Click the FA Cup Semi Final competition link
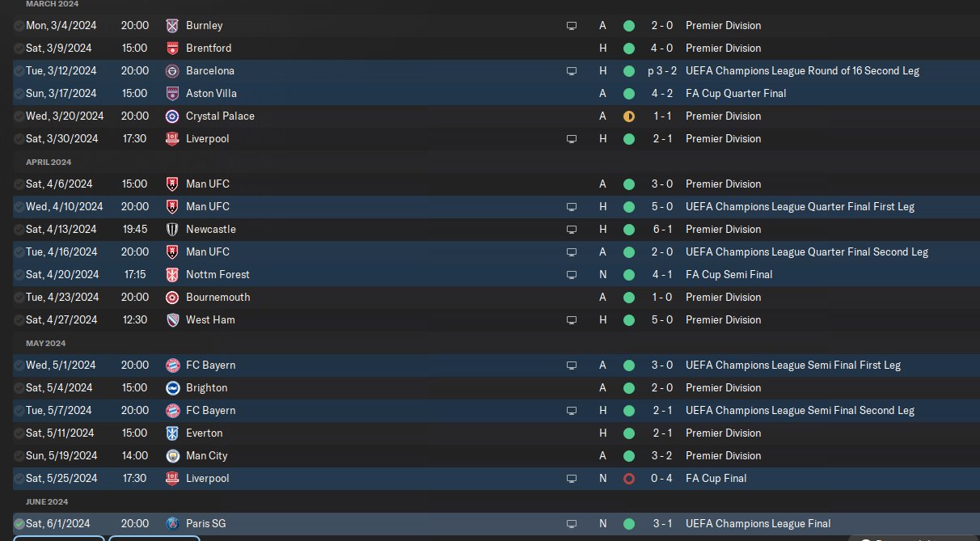Viewport: 980px width, 541px height. coord(729,275)
